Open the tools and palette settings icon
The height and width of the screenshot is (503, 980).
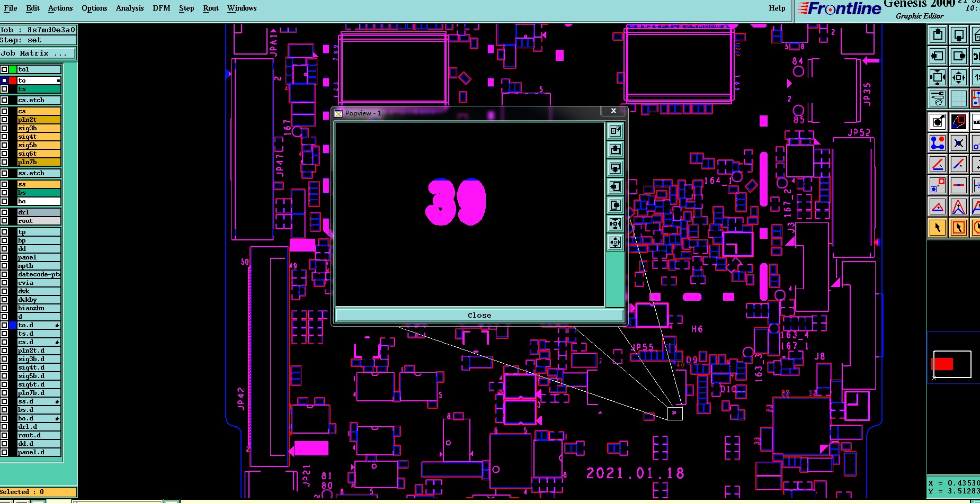coord(938,98)
